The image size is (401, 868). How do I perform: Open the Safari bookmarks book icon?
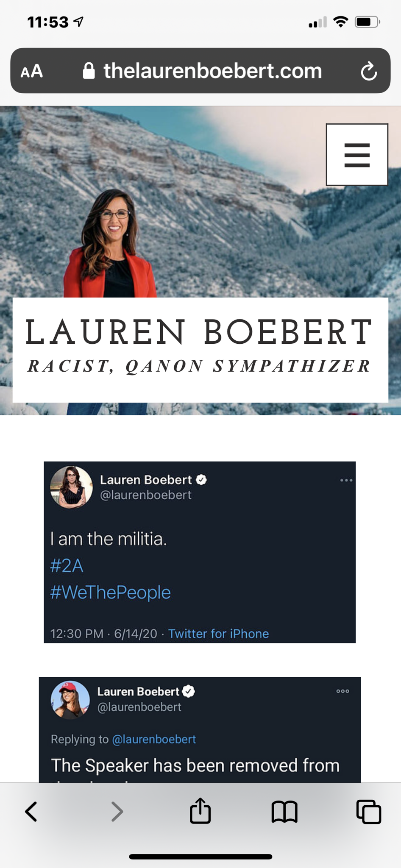click(284, 812)
